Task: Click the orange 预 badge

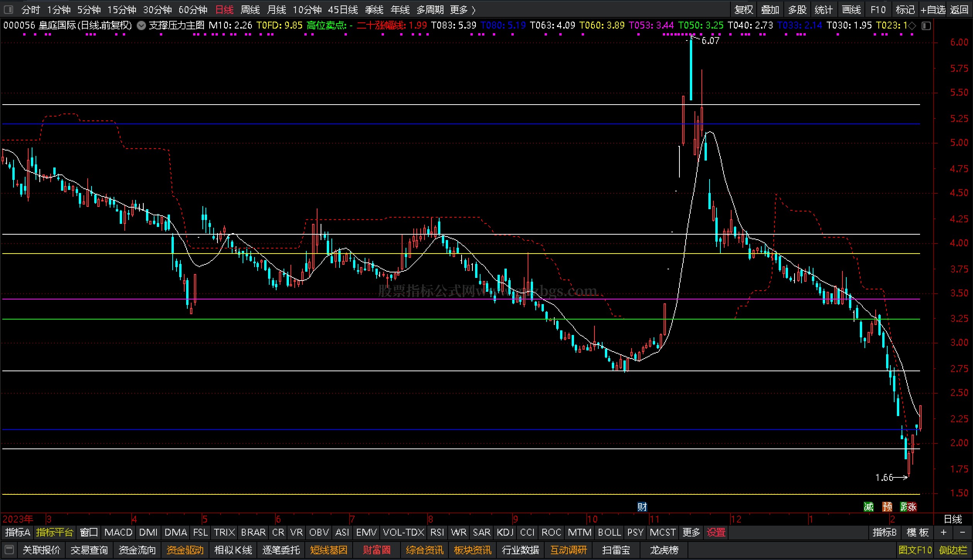Action: 887,506
